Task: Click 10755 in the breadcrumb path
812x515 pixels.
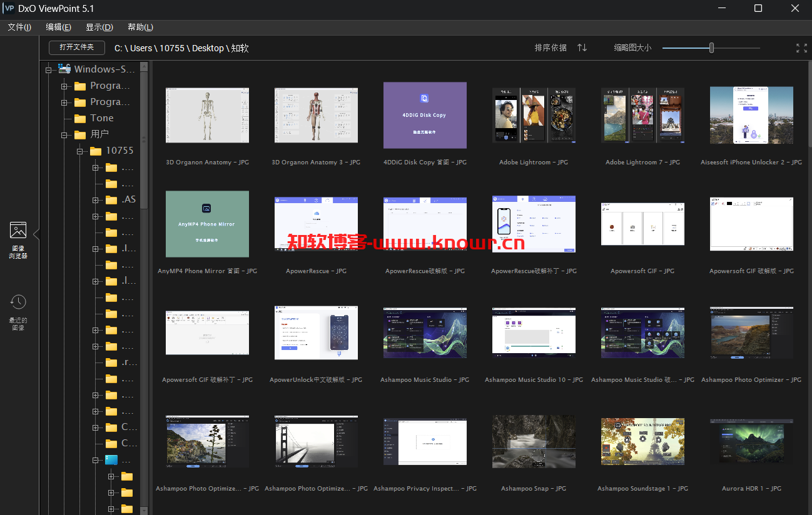Action: click(x=172, y=48)
